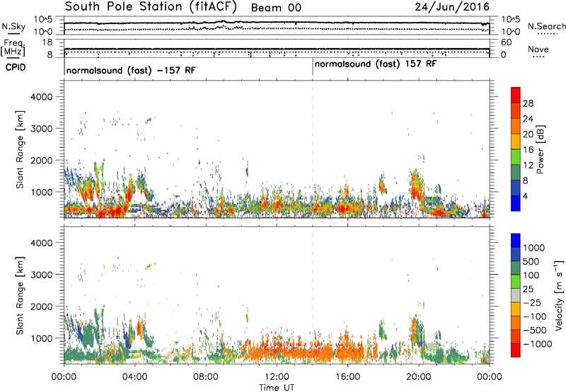Screen dimensions: 566x392
Task: Click the 'Power [dB]' colorbar title
Action: [540, 149]
